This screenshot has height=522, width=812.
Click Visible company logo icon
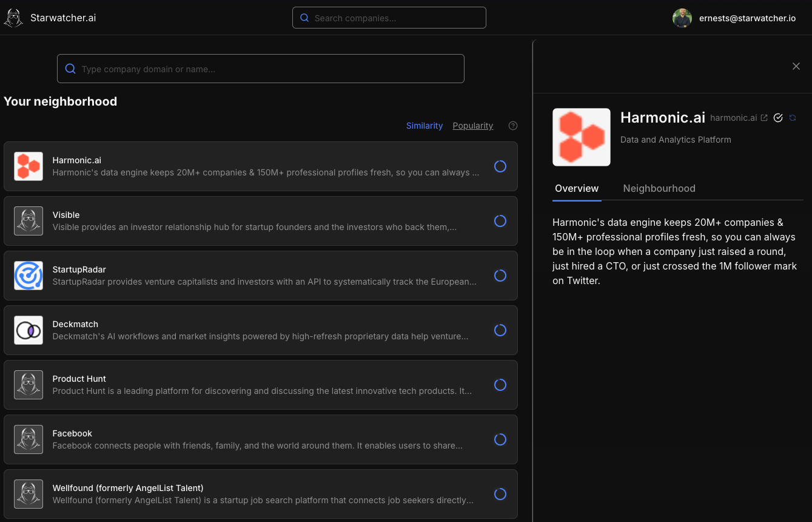(x=29, y=221)
